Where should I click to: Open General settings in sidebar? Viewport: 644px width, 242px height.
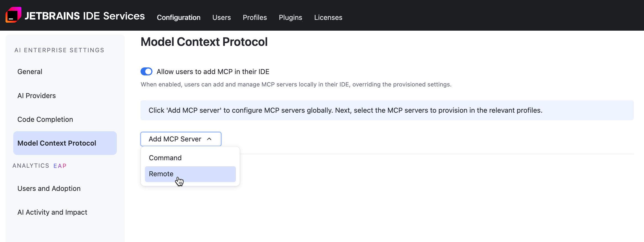coord(30,72)
